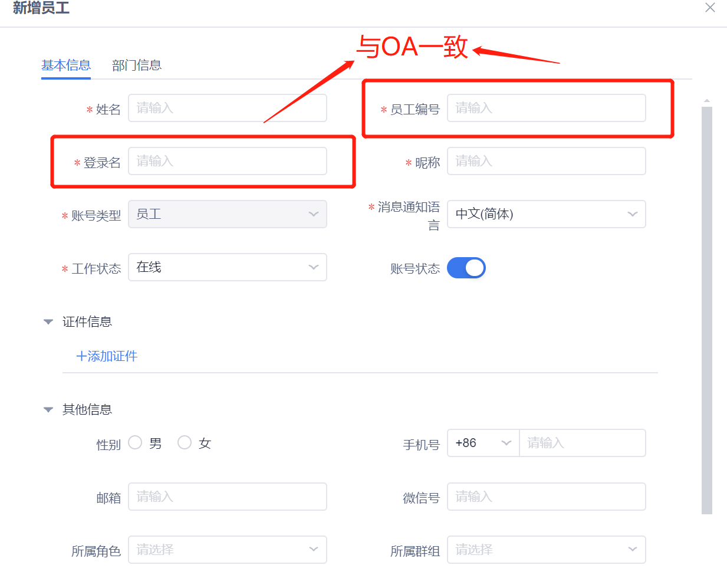The width and height of the screenshot is (727, 588).
Task: Focus the 员工编号 input field
Action: tap(546, 108)
